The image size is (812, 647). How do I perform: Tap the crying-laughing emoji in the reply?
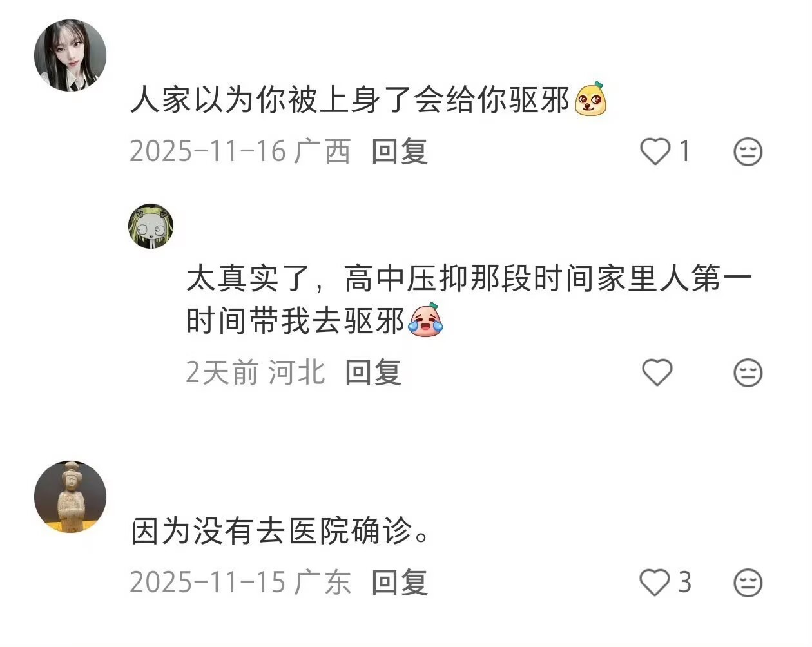(426, 320)
